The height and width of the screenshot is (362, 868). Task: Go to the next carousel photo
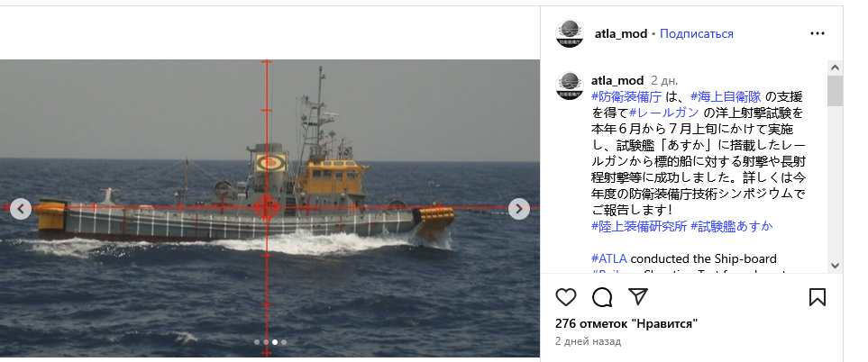point(518,209)
